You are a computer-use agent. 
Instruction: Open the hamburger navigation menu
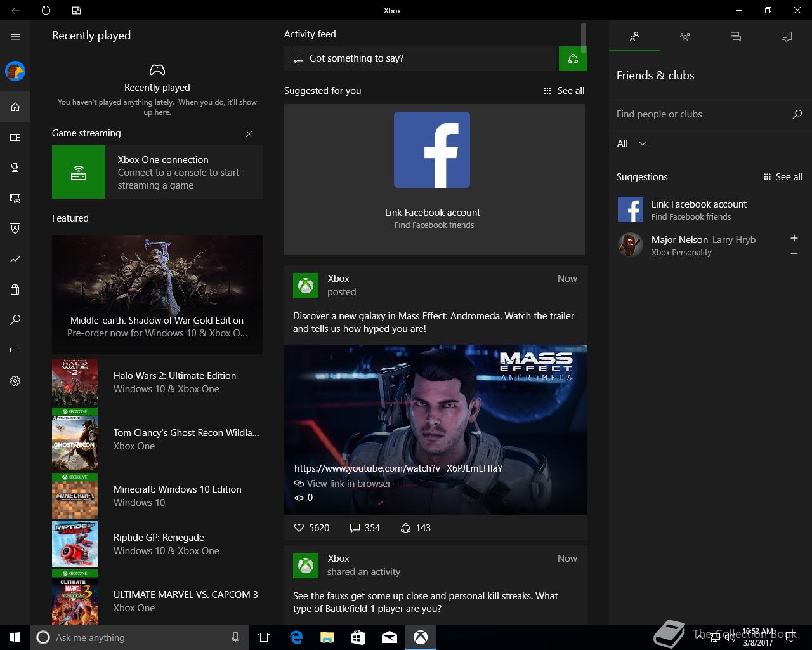15,37
